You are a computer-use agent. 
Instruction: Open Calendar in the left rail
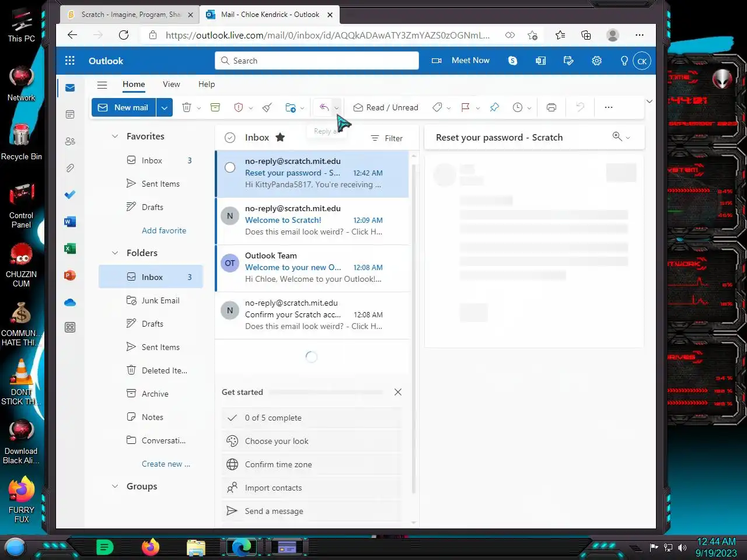(x=70, y=114)
